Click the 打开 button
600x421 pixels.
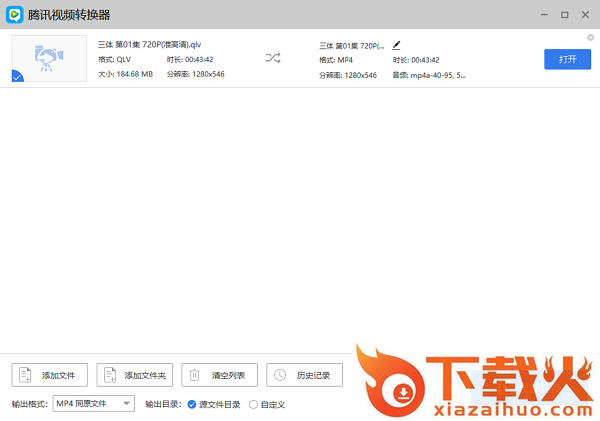[567, 59]
